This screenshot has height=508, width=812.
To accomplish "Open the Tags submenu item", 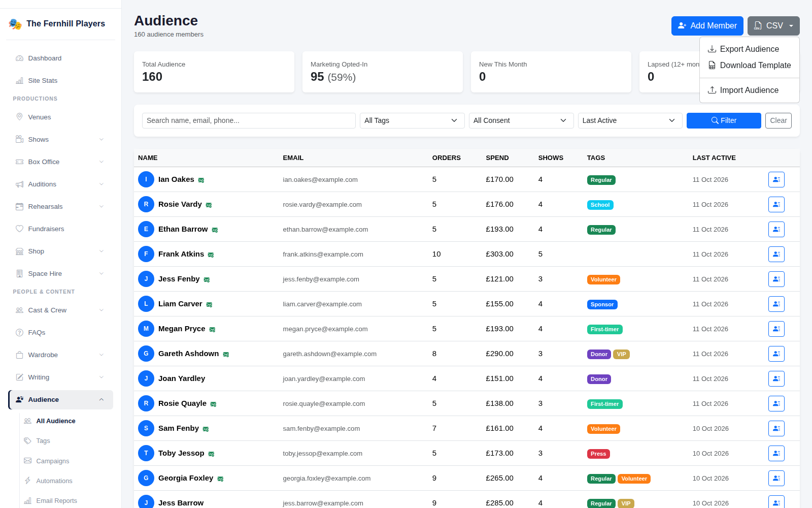I will coord(66,441).
